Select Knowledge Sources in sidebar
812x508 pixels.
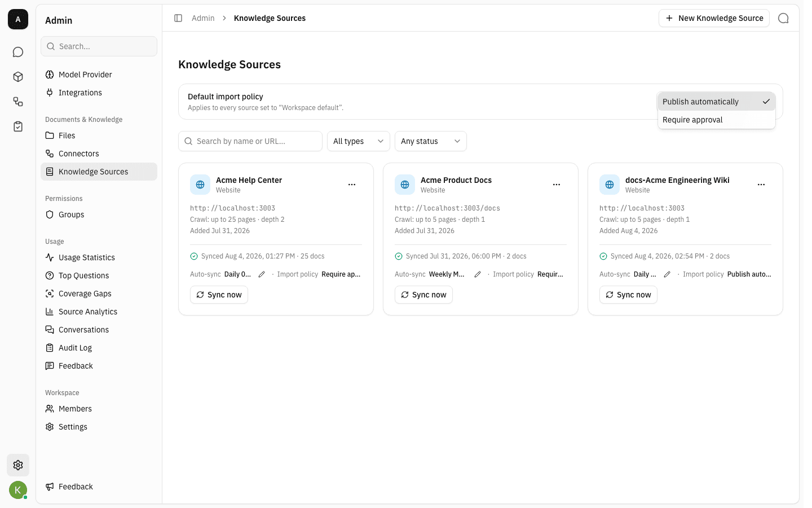click(99, 172)
